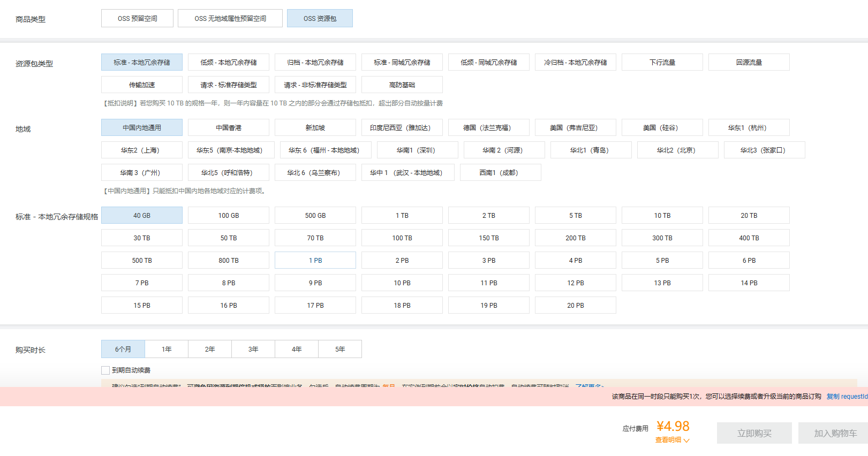The image size is (868, 456).
Task: Pick the 20 PB storage spec
Action: point(576,306)
